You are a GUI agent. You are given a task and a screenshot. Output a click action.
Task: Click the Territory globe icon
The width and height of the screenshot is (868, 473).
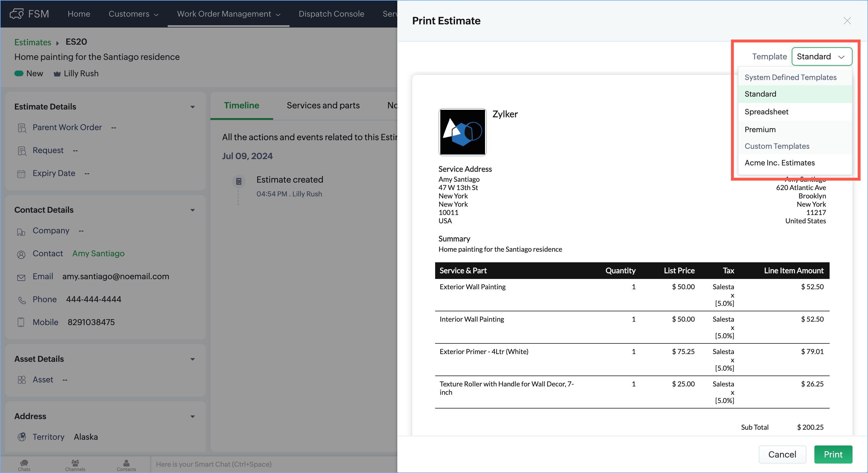tap(21, 437)
